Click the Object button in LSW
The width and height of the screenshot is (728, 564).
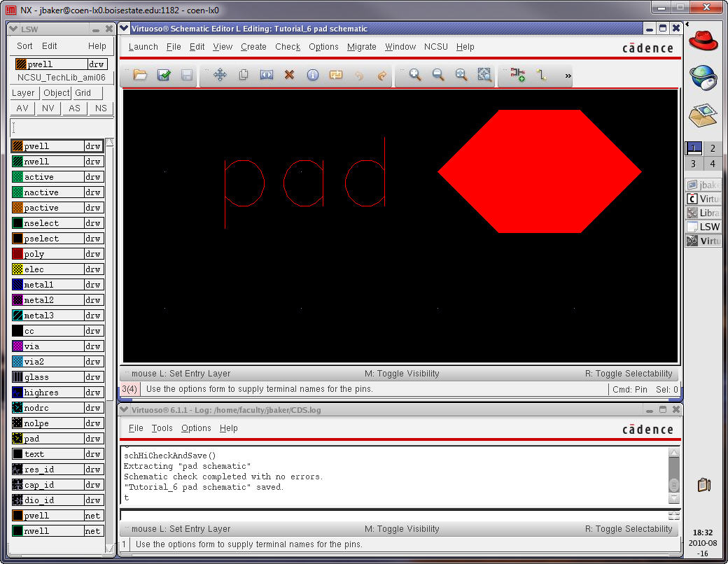click(x=56, y=93)
